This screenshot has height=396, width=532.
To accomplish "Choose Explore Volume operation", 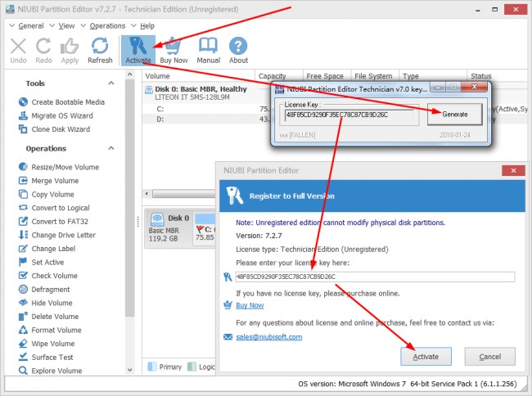I will click(x=50, y=371).
